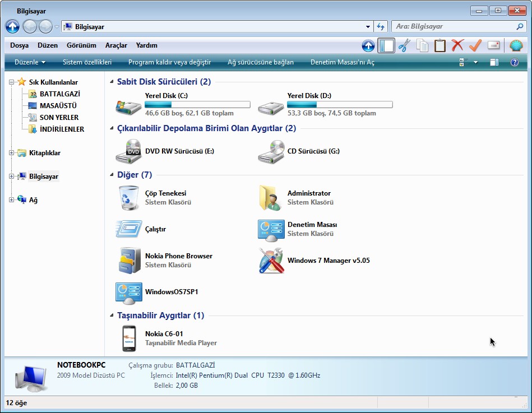
Task: Select the DVD RW Sürücüsü (E:) icon
Action: click(x=128, y=151)
